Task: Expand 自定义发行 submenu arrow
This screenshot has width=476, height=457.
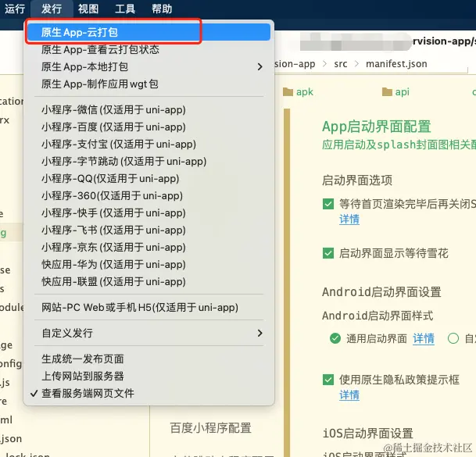Action: (x=259, y=334)
